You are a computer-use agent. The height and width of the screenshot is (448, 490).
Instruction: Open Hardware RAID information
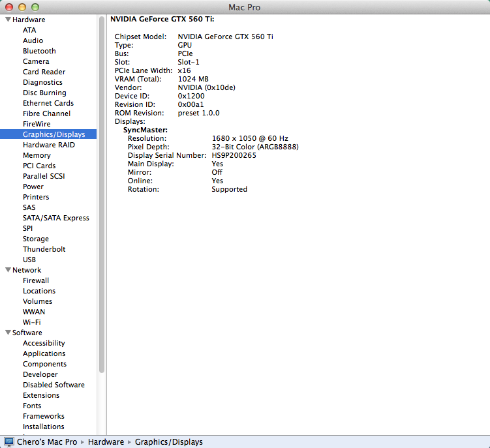pyautogui.click(x=49, y=145)
